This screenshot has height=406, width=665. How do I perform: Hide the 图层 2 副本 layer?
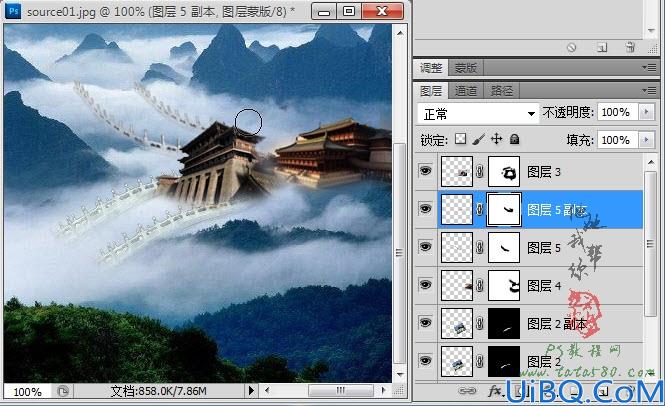click(425, 323)
